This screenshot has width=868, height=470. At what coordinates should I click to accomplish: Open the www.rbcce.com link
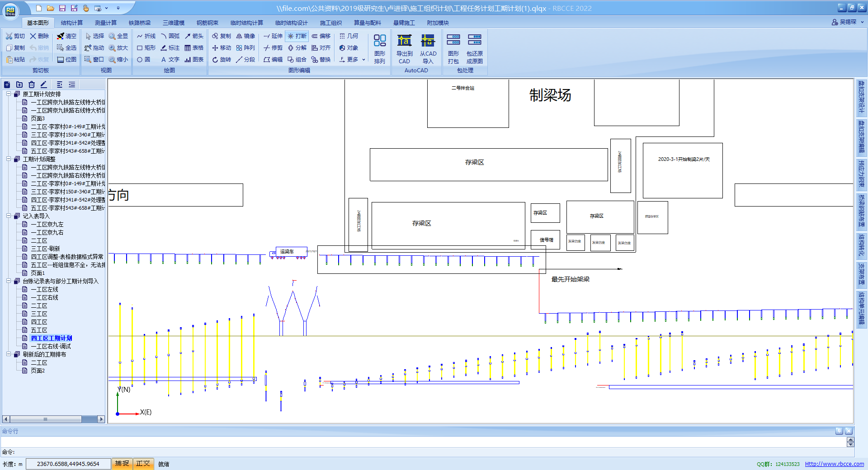click(x=834, y=464)
